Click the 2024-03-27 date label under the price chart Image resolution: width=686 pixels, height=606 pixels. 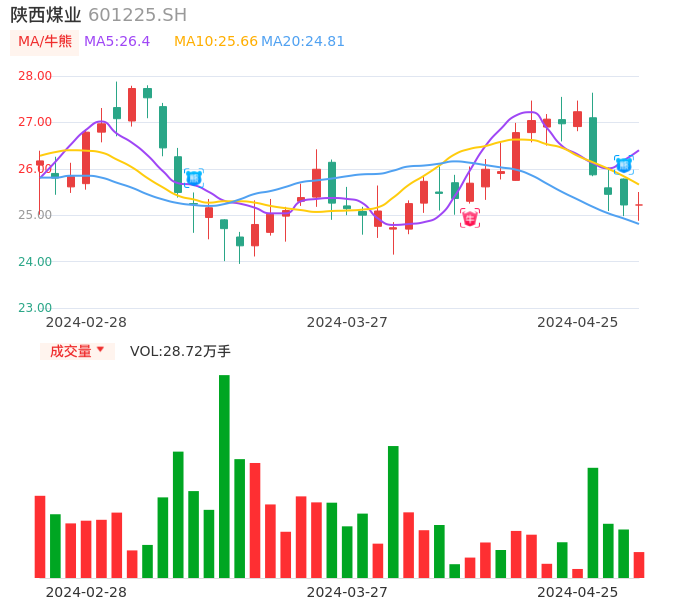pyautogui.click(x=347, y=322)
